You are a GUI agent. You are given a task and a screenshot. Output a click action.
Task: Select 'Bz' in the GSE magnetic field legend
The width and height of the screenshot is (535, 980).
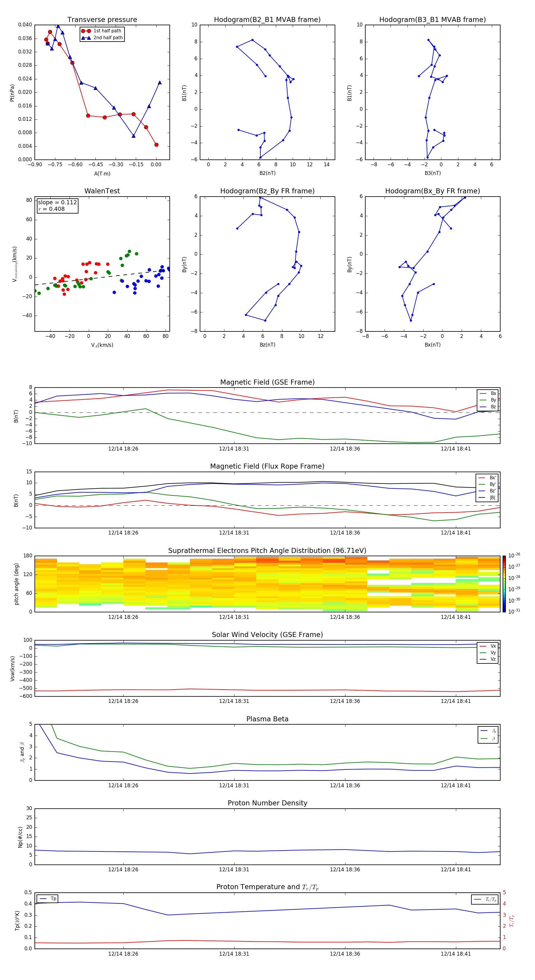click(488, 407)
